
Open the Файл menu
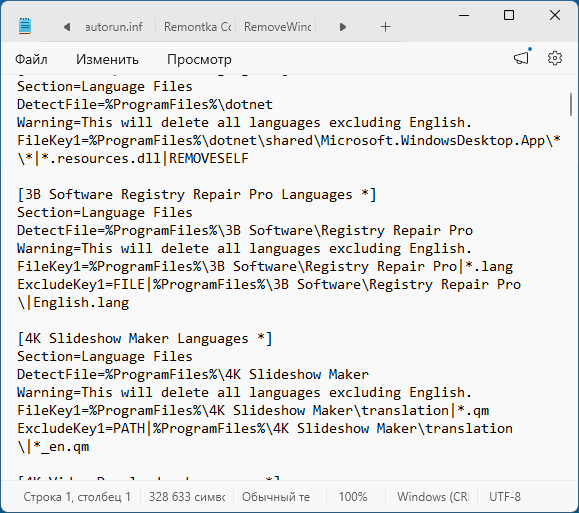click(x=31, y=59)
